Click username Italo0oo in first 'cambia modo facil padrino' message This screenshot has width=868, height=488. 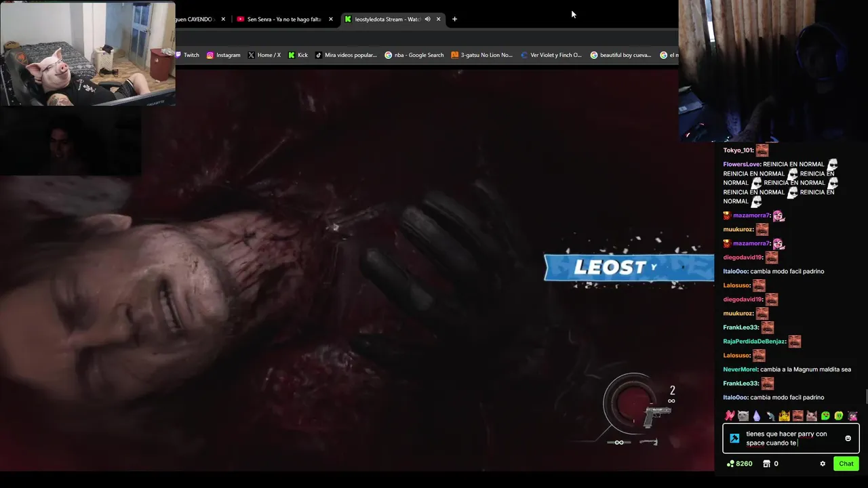(735, 271)
